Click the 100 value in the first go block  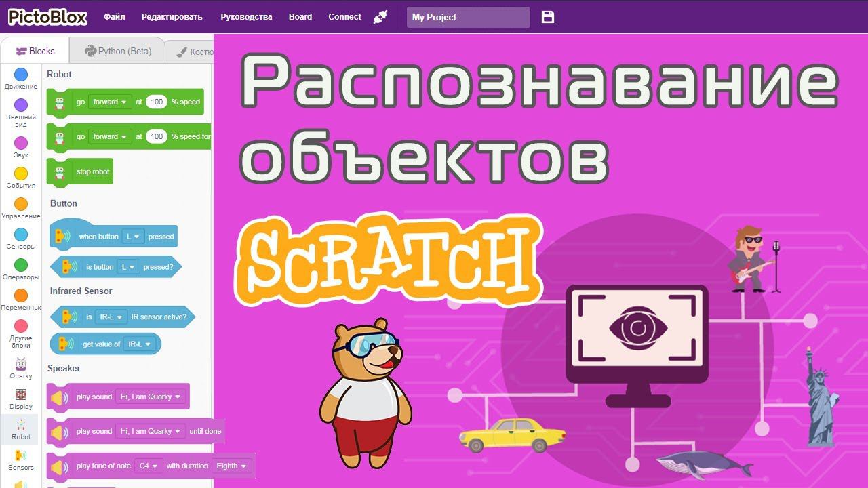156,102
